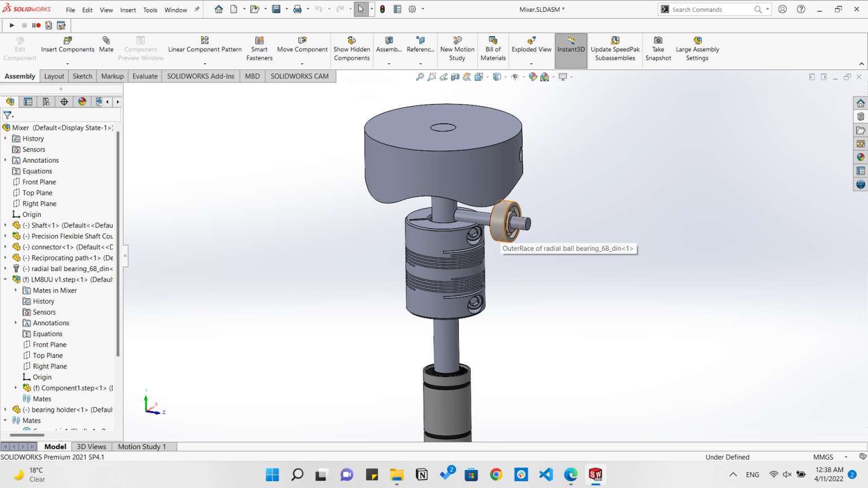Launch Linear Component Pattern
This screenshot has width=868, height=488.
(205, 45)
